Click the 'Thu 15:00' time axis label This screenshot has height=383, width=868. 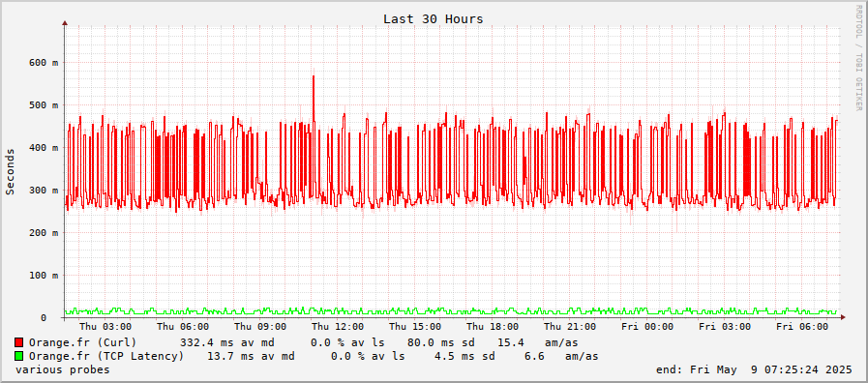pos(415,327)
